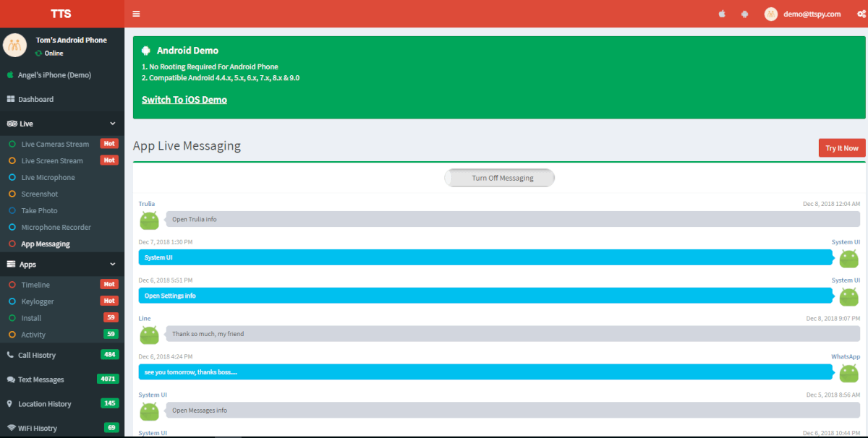The image size is (868, 438).
Task: Open Activity under Apps
Action: tap(33, 335)
